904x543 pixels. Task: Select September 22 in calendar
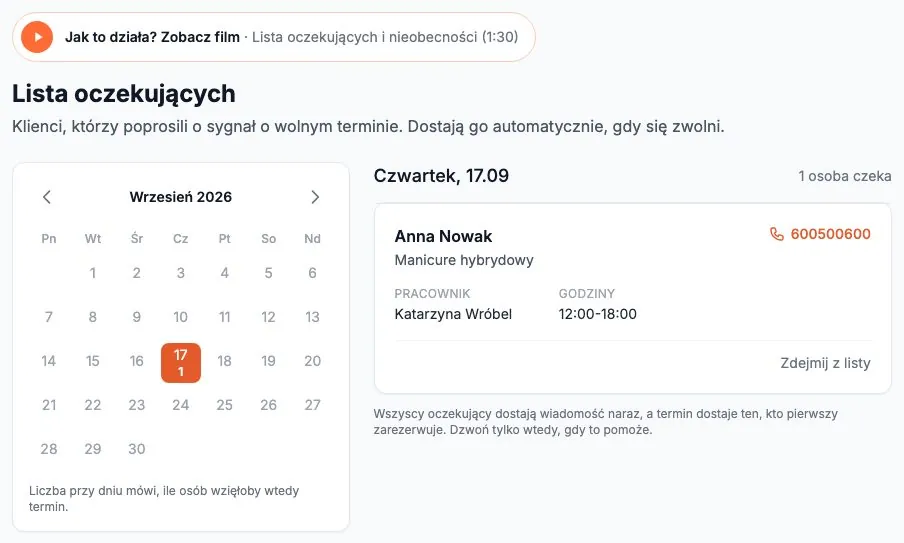point(93,405)
